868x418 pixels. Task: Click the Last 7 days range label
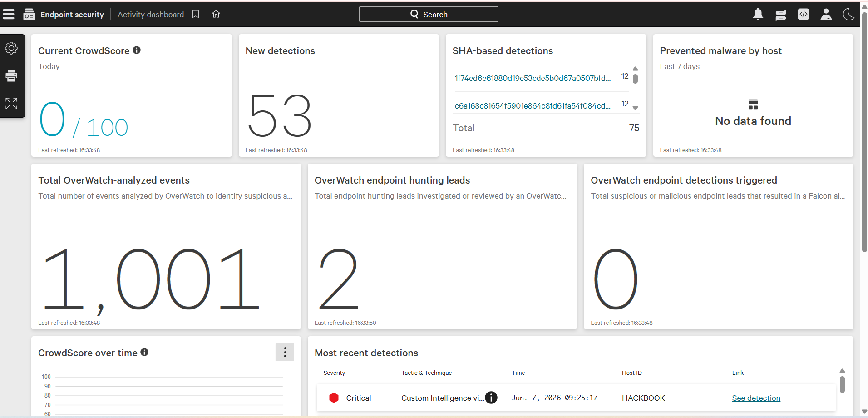tap(680, 66)
